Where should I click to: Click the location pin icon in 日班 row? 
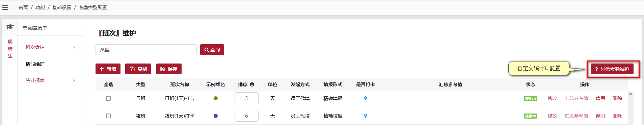click(365, 98)
